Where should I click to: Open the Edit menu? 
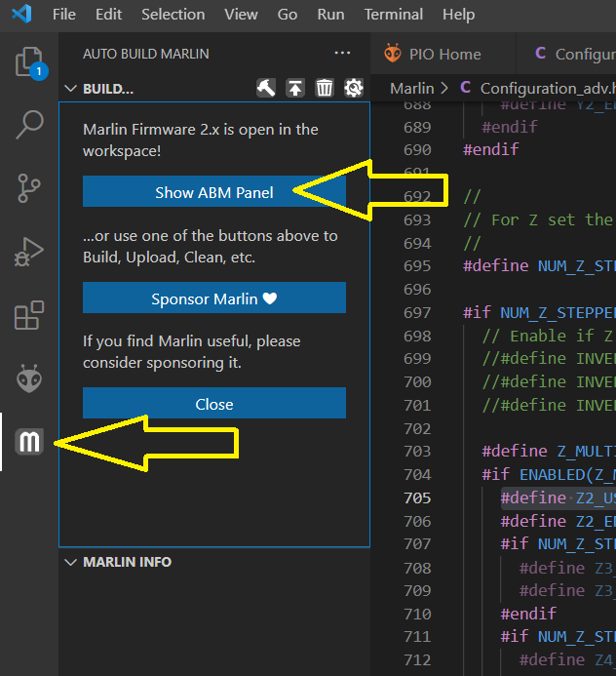tap(108, 15)
